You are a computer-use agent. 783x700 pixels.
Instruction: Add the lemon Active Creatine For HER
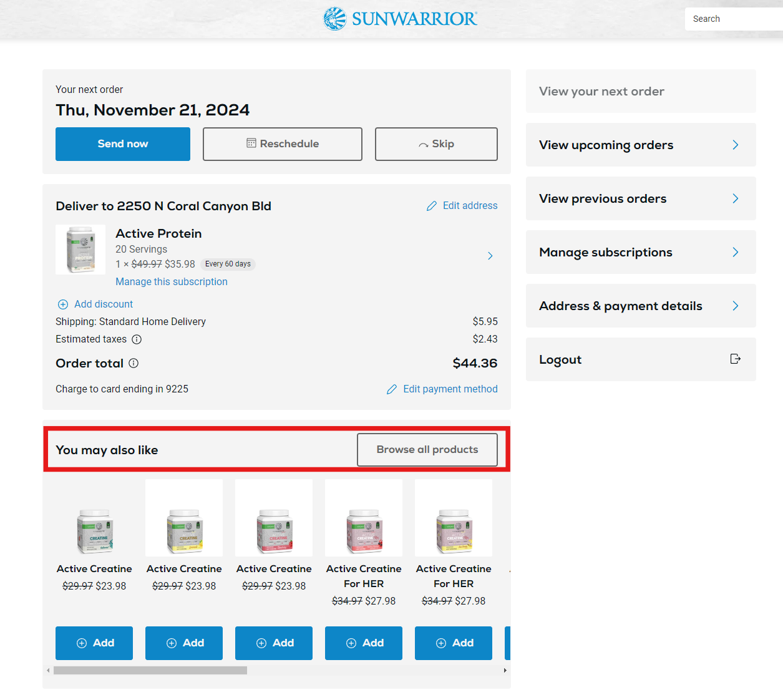pyautogui.click(x=454, y=643)
